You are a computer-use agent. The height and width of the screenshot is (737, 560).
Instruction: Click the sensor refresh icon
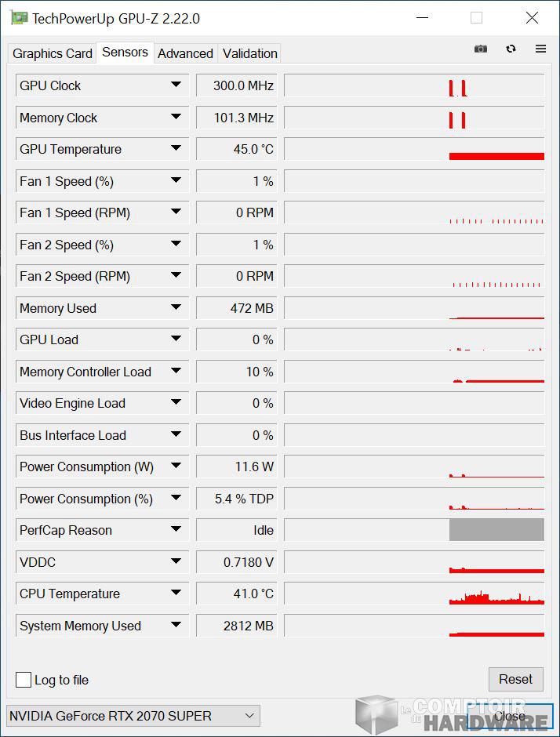pos(511,49)
